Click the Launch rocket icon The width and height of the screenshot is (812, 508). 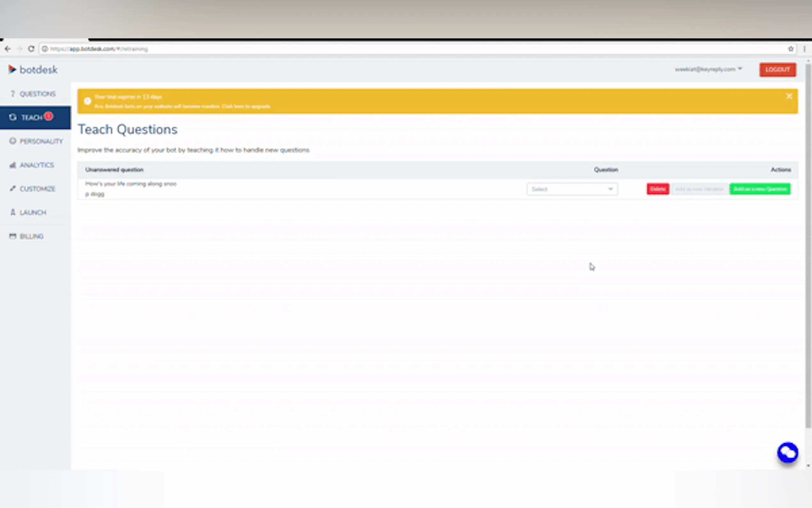point(13,212)
